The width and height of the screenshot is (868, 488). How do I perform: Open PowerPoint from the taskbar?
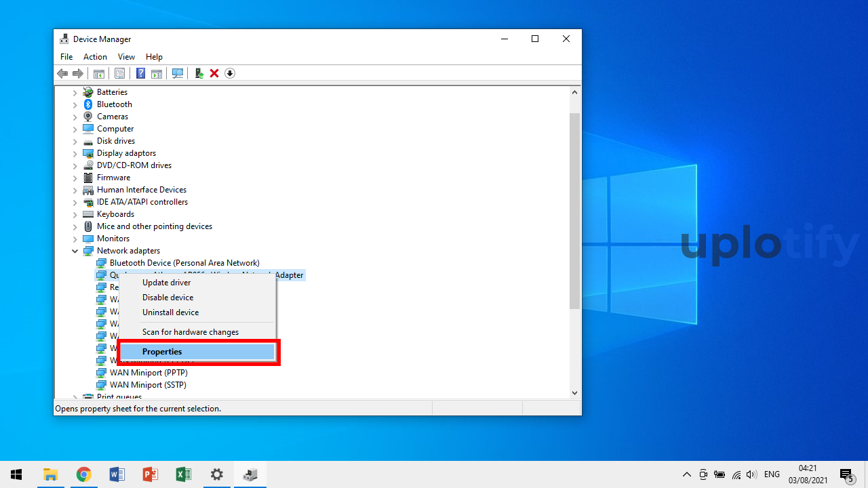(150, 474)
